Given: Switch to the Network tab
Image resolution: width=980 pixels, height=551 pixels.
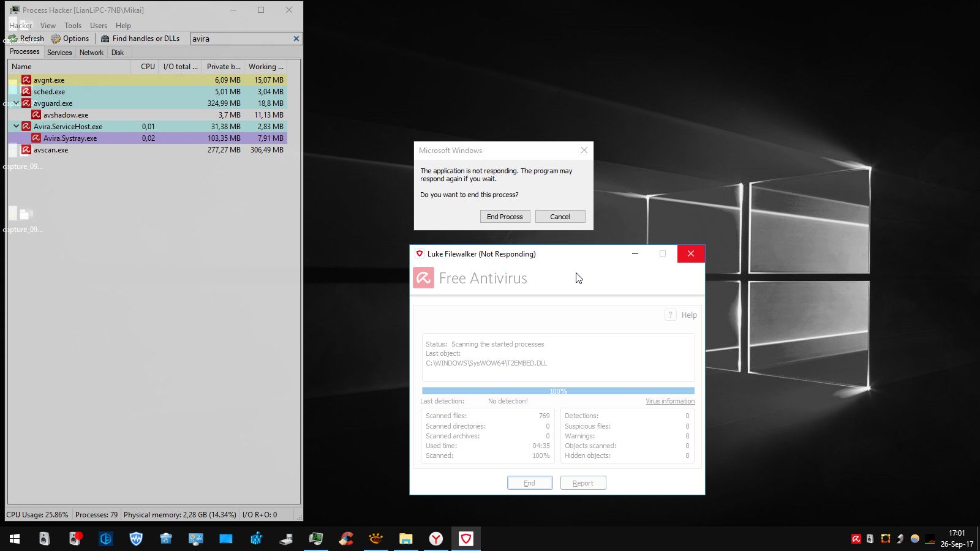Looking at the screenshot, I should (x=91, y=53).
